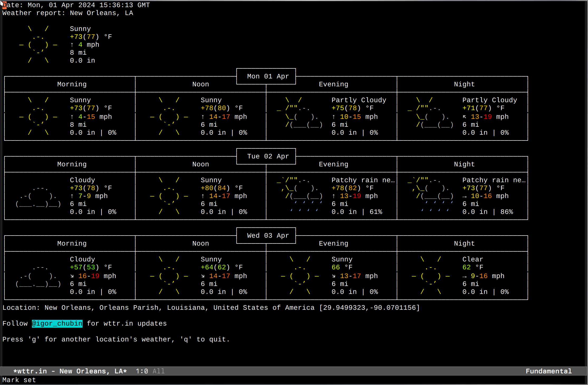Click Monday evening partly cloudy icon
588x385 pixels.
[x=301, y=116]
